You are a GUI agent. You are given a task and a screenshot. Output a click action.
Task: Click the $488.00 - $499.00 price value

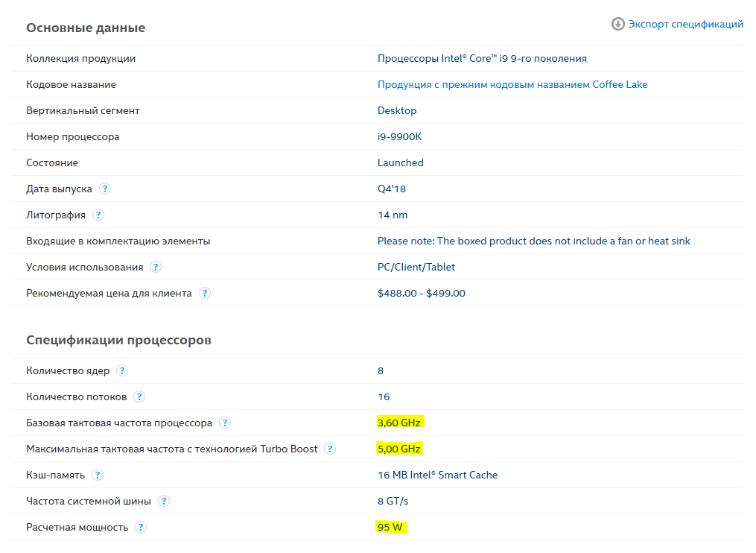[x=422, y=293]
